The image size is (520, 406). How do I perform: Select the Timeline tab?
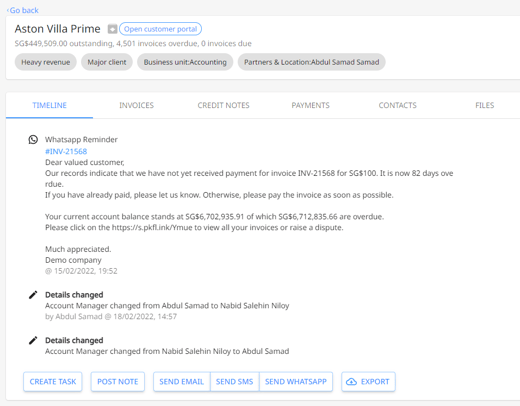(49, 105)
